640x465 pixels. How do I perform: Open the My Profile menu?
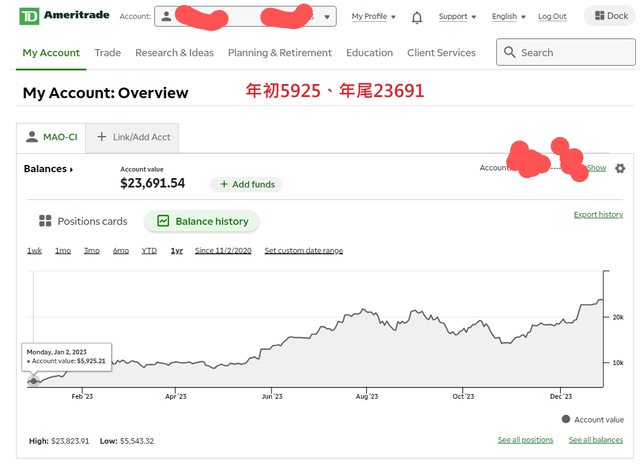pos(373,17)
